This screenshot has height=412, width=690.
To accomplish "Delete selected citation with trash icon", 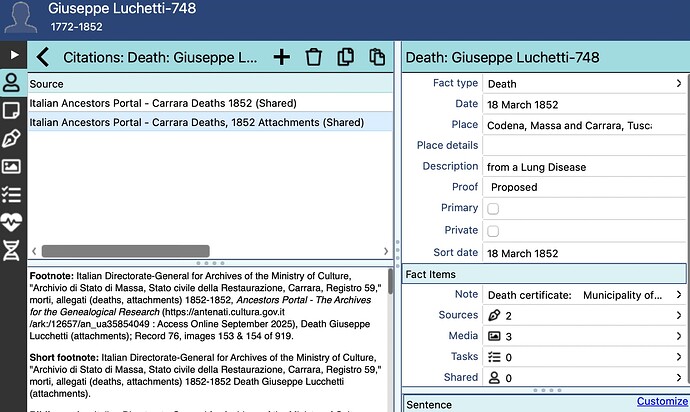I will coord(314,57).
